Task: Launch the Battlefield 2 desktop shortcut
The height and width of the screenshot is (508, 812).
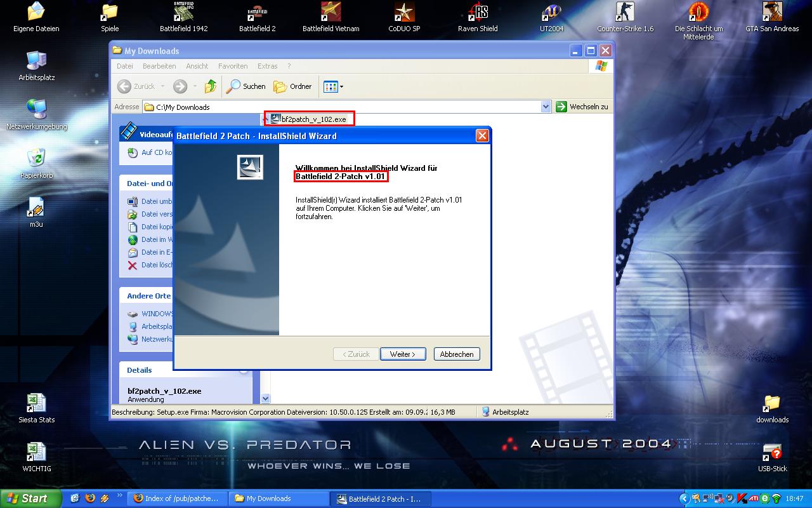Action: tap(257, 17)
